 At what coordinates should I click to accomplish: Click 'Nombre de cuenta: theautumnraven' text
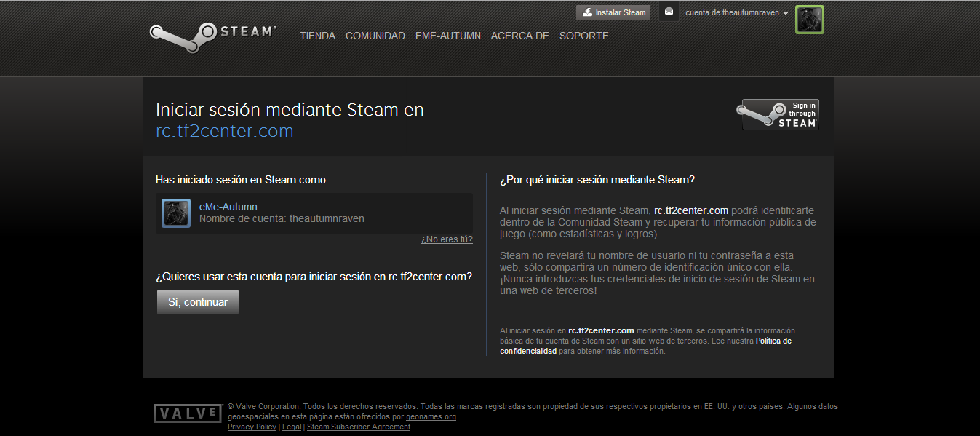click(x=282, y=218)
